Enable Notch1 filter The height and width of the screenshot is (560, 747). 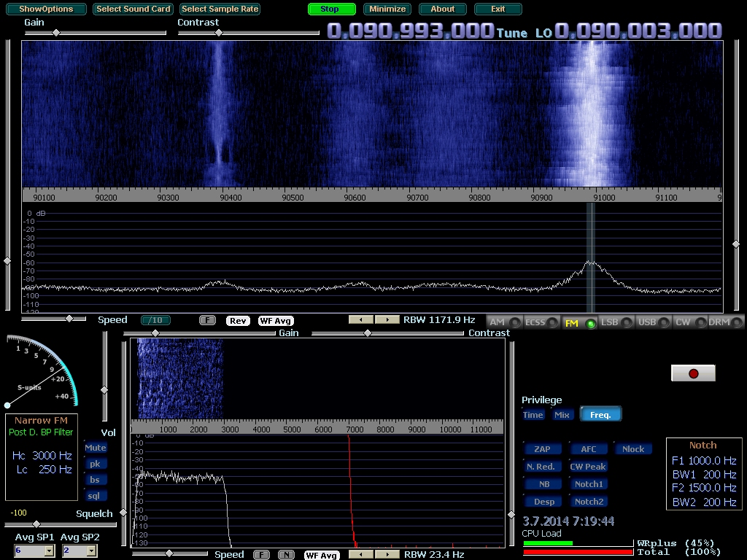tap(589, 484)
